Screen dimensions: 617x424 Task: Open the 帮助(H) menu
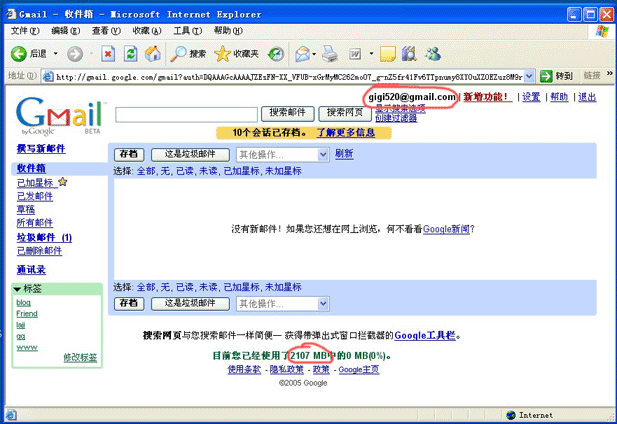click(x=228, y=31)
